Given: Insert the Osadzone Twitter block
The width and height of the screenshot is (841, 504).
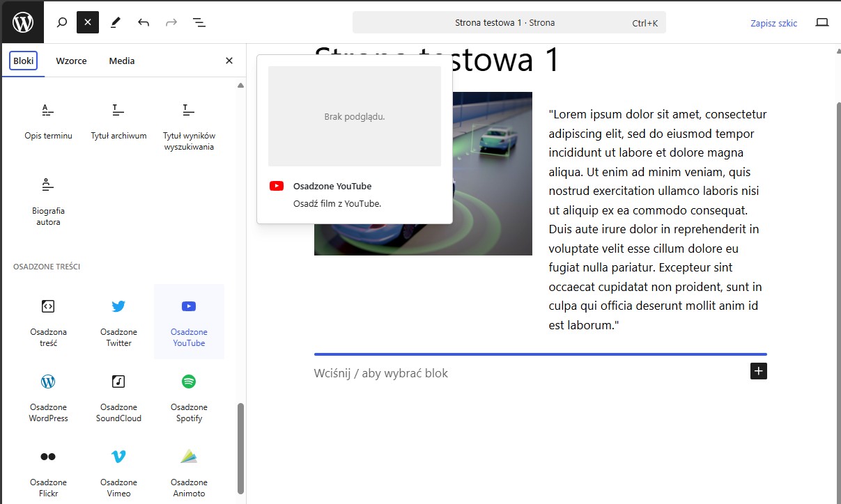Looking at the screenshot, I should coord(118,321).
